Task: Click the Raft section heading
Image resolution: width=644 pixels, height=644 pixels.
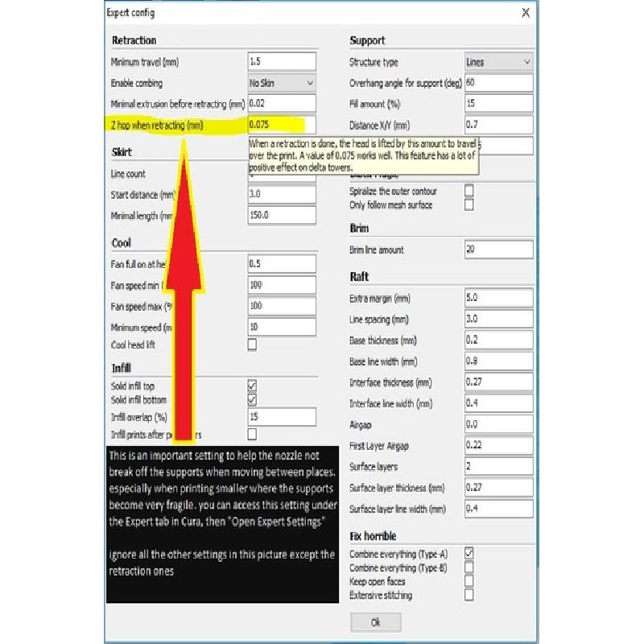Action: point(359,276)
